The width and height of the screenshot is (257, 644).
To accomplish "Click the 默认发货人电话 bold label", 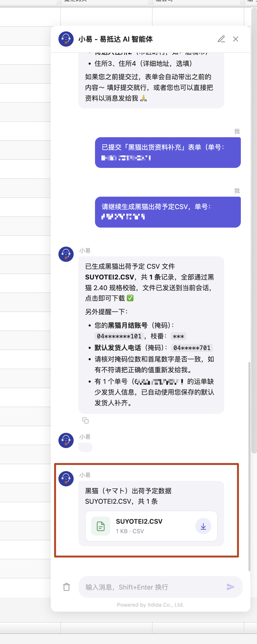I will pyautogui.click(x=118, y=348).
